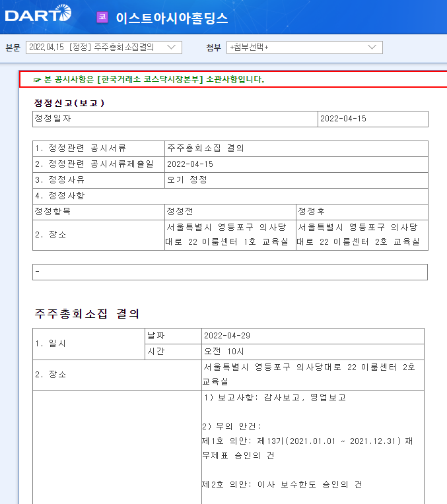Click the DART logo

coord(38,13)
